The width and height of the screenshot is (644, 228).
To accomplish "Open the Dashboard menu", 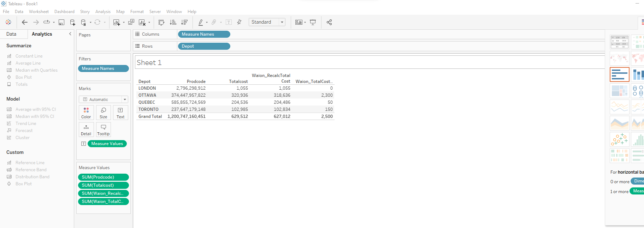I will tap(64, 12).
